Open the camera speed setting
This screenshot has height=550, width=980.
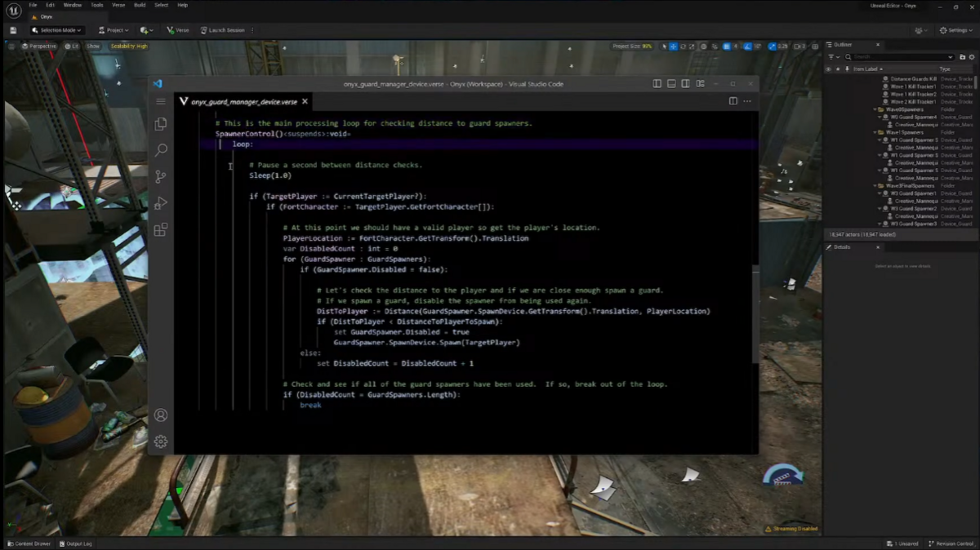[x=800, y=47]
